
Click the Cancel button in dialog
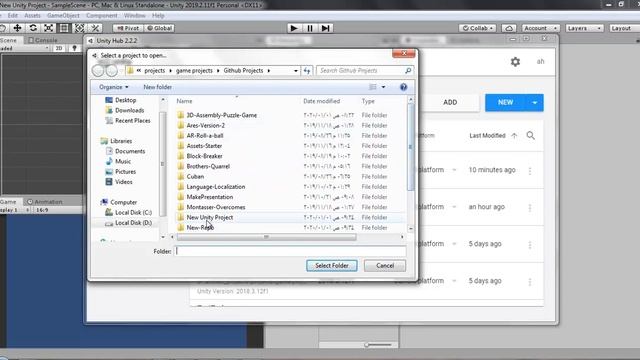[x=385, y=266]
